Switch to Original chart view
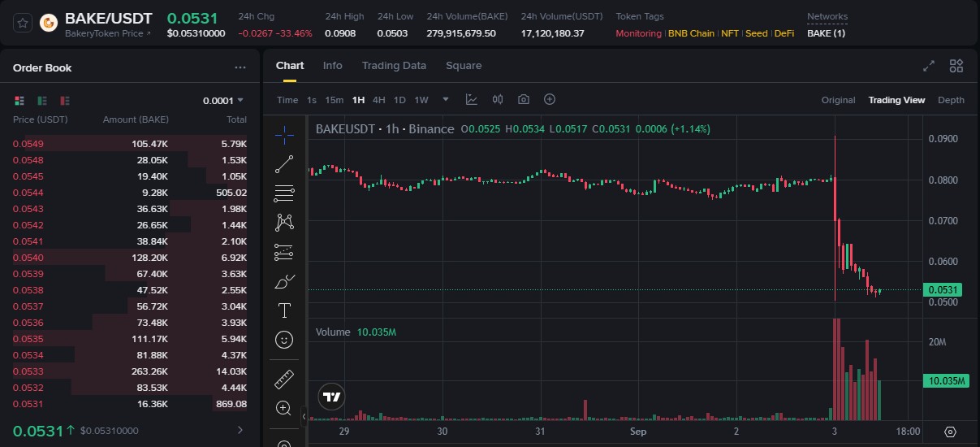The height and width of the screenshot is (447, 980). 839,100
